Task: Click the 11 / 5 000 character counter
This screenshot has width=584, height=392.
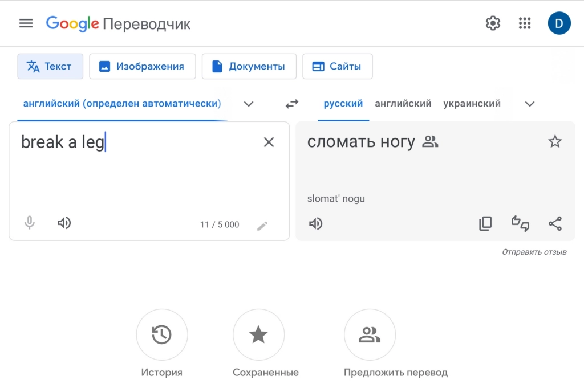Action: pyautogui.click(x=220, y=224)
